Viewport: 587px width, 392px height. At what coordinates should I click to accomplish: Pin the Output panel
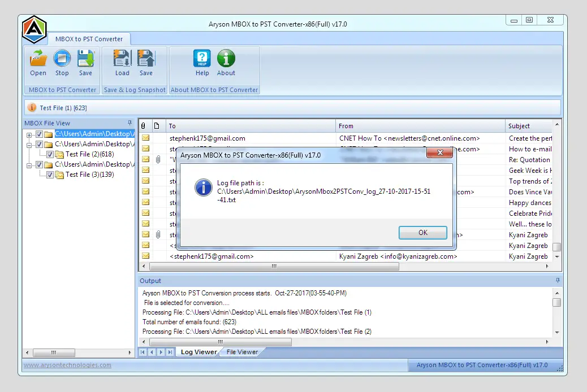click(558, 280)
